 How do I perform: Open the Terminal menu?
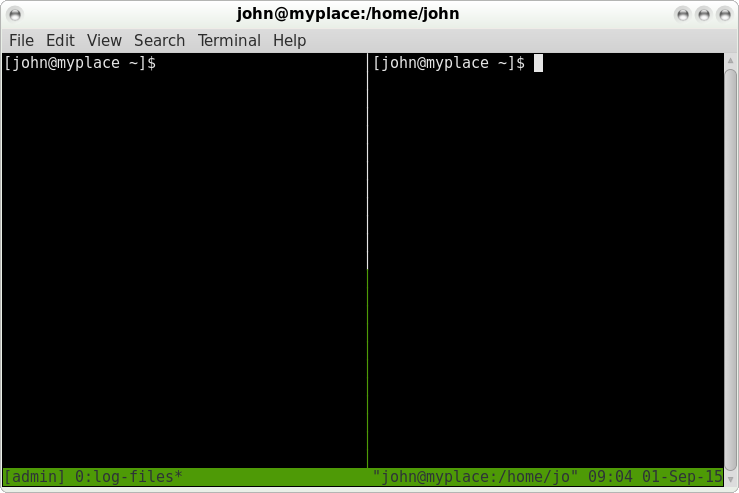229,41
